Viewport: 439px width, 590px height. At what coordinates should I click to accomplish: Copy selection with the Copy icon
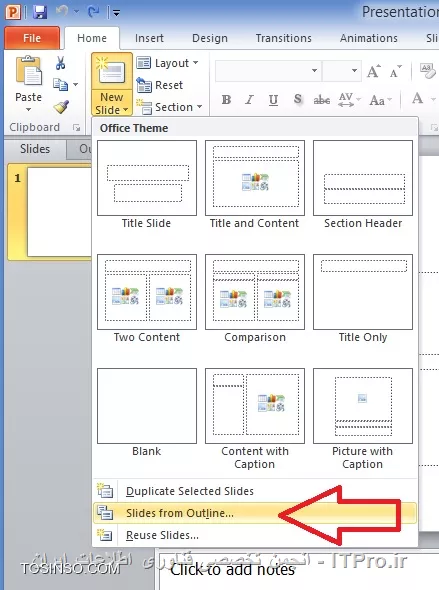60,84
